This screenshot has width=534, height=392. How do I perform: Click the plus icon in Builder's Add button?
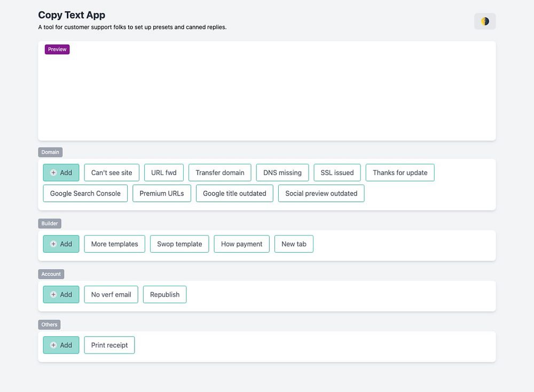pyautogui.click(x=53, y=244)
